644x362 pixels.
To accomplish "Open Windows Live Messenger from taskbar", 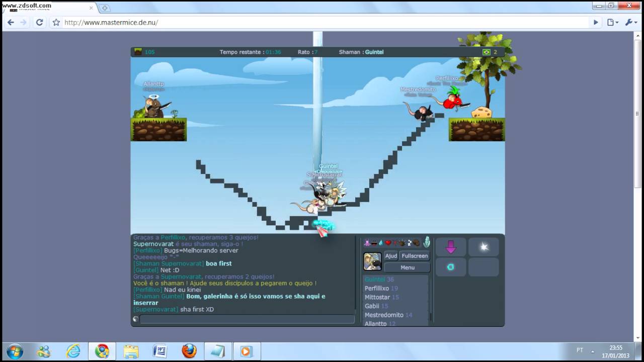I will click(44, 351).
